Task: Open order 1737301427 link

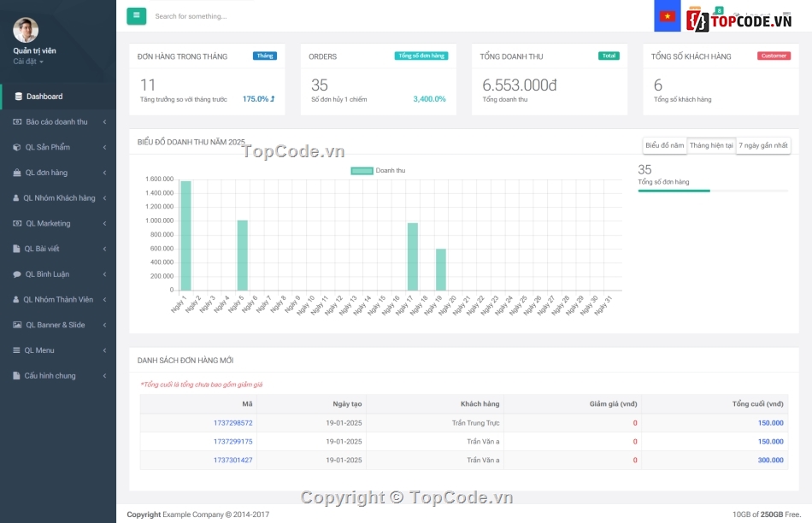Action: pos(233,460)
